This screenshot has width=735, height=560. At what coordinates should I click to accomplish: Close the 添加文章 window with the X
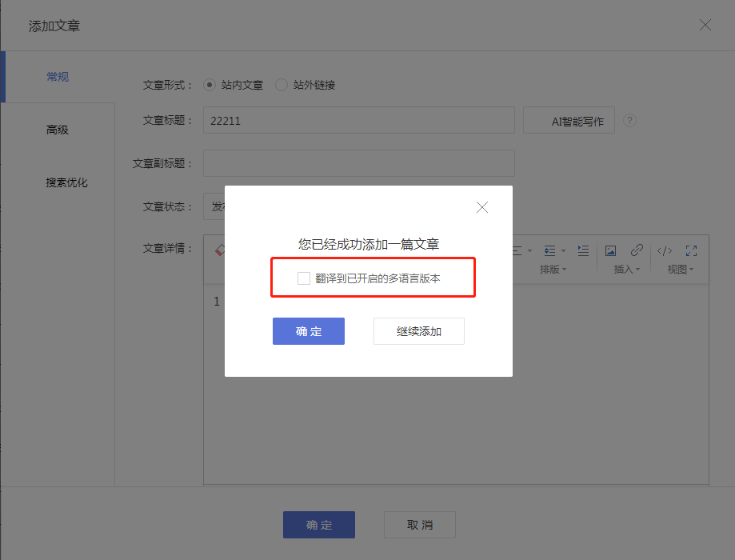tap(705, 25)
